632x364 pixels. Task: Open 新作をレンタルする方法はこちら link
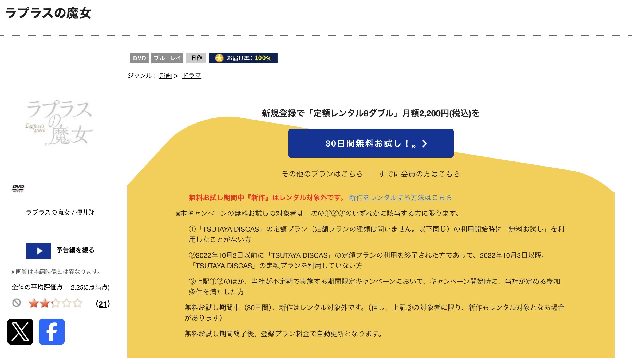tap(401, 197)
